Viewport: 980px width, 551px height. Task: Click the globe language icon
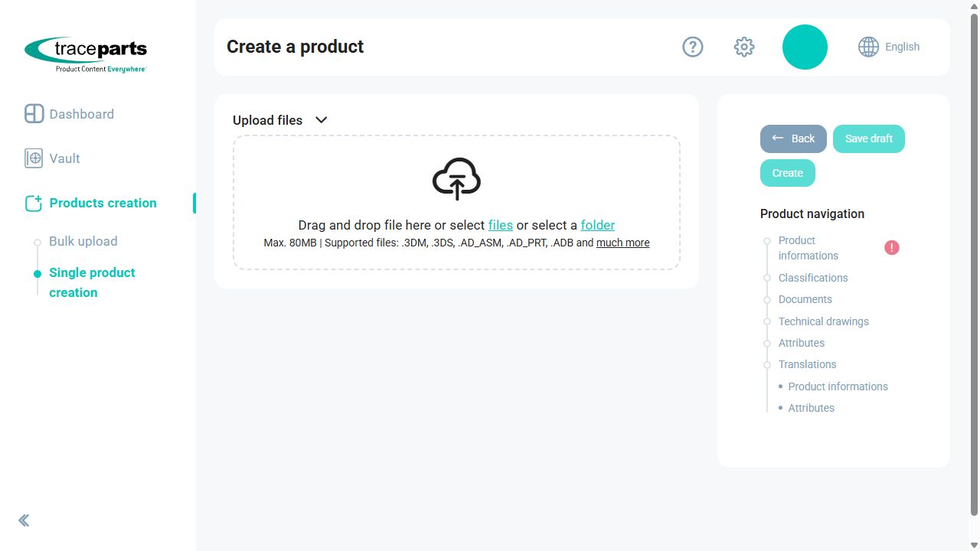[868, 47]
